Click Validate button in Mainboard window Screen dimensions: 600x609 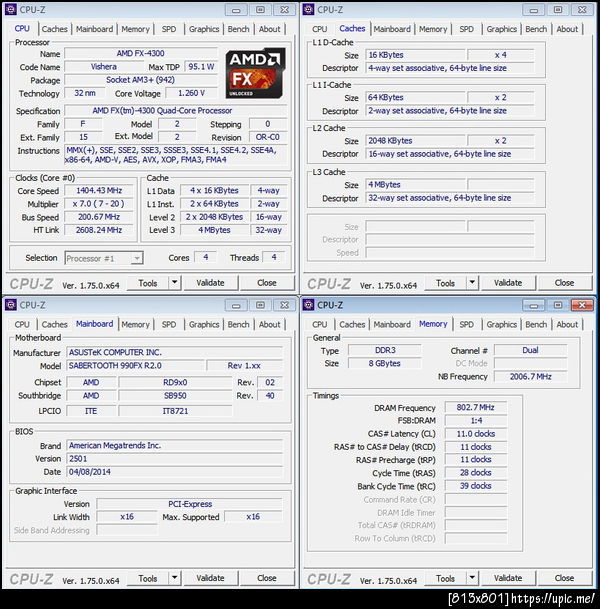(210, 578)
